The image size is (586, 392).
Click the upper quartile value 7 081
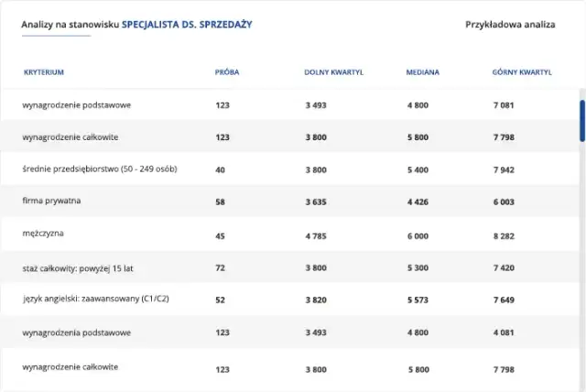click(505, 105)
